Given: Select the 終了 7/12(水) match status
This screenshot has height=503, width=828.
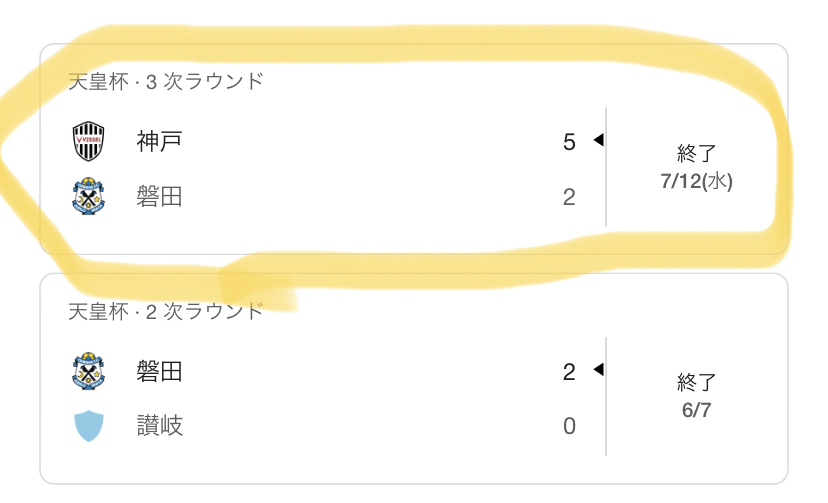Looking at the screenshot, I should pos(697,167).
